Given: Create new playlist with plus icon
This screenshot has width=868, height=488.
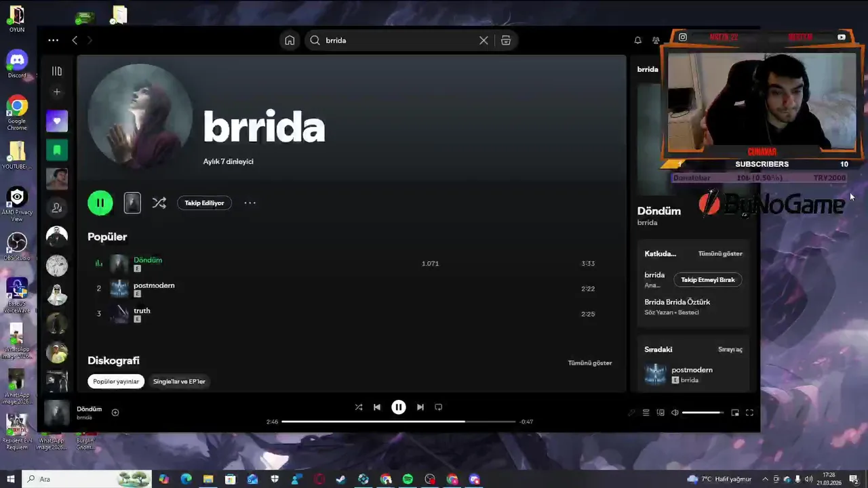Looking at the screenshot, I should (x=57, y=91).
